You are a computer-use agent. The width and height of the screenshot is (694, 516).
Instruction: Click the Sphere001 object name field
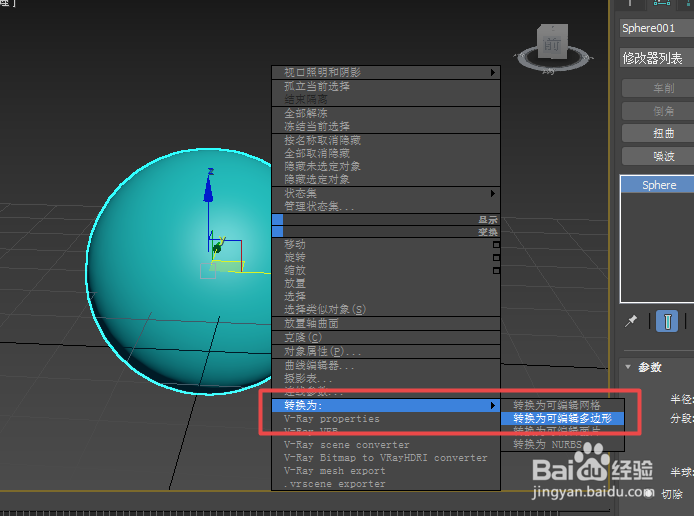click(656, 28)
